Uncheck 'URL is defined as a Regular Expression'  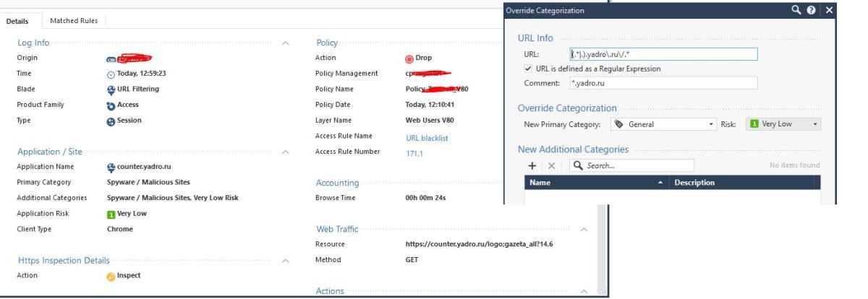[528, 69]
